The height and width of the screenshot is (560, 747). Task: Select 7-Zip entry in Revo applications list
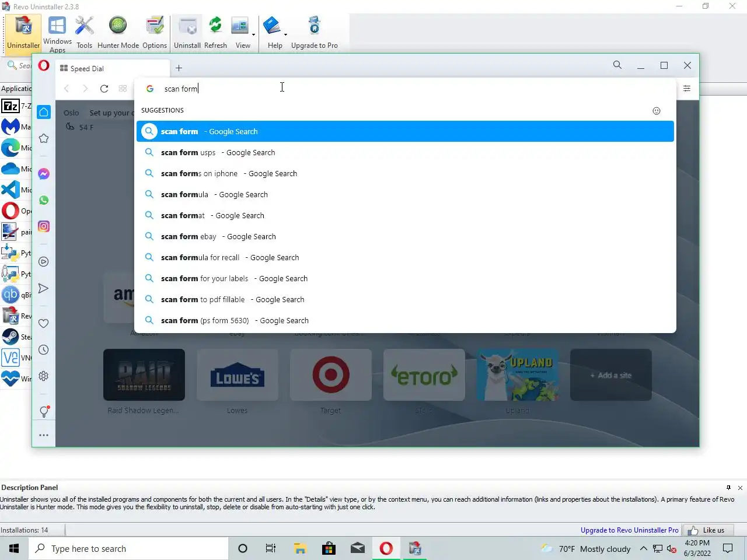pyautogui.click(x=16, y=106)
